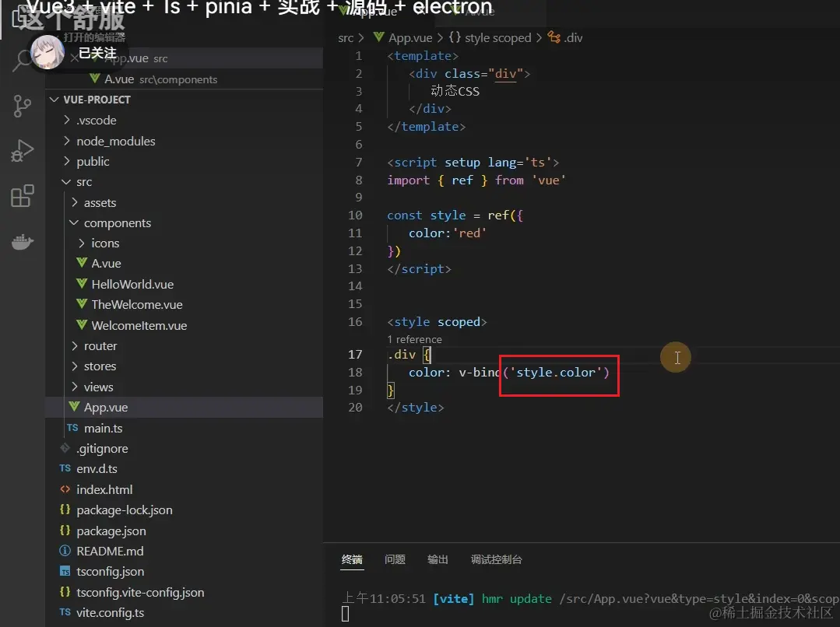
Task: Open A.vue in open editors list
Action: (185, 79)
